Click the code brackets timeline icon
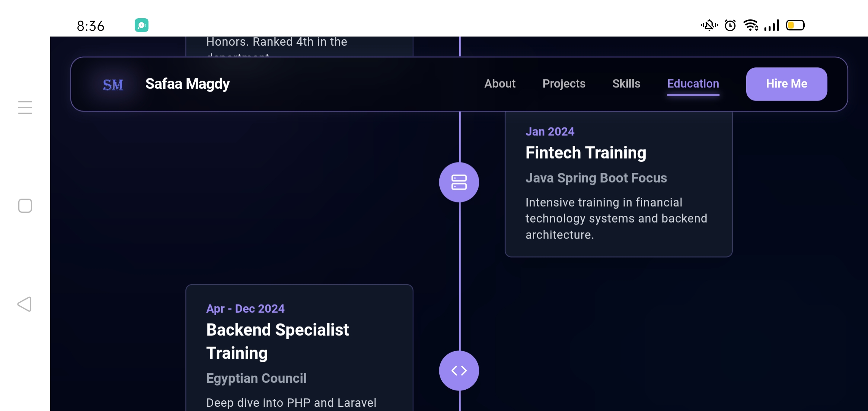 (459, 371)
